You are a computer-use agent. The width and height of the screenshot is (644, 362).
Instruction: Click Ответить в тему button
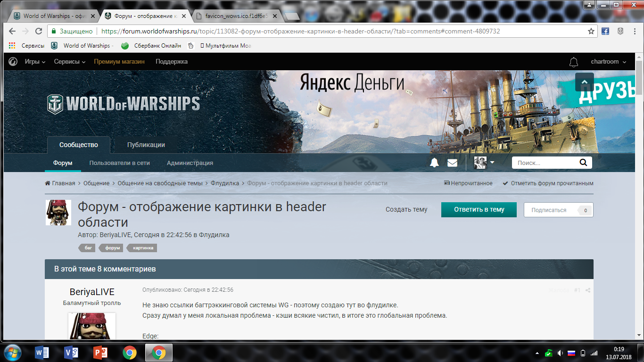(x=479, y=210)
